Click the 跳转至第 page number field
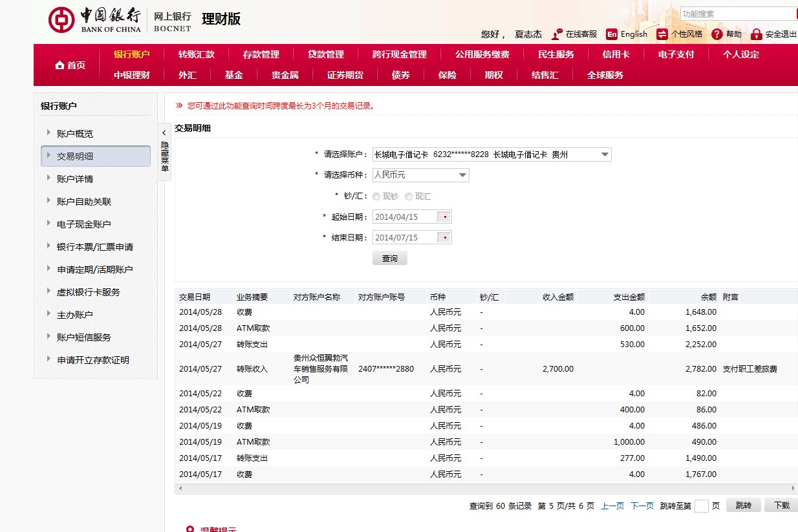Screen dimensions: 798x532 tap(701, 506)
